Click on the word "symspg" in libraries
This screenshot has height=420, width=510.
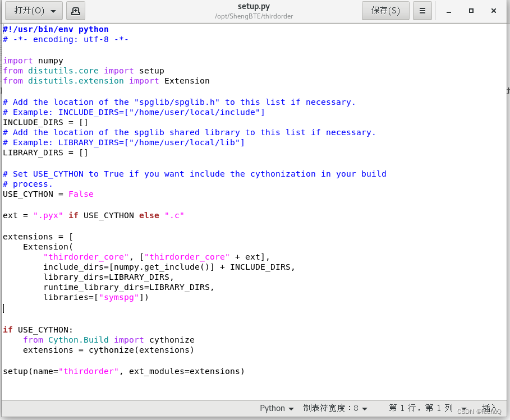pos(119,297)
